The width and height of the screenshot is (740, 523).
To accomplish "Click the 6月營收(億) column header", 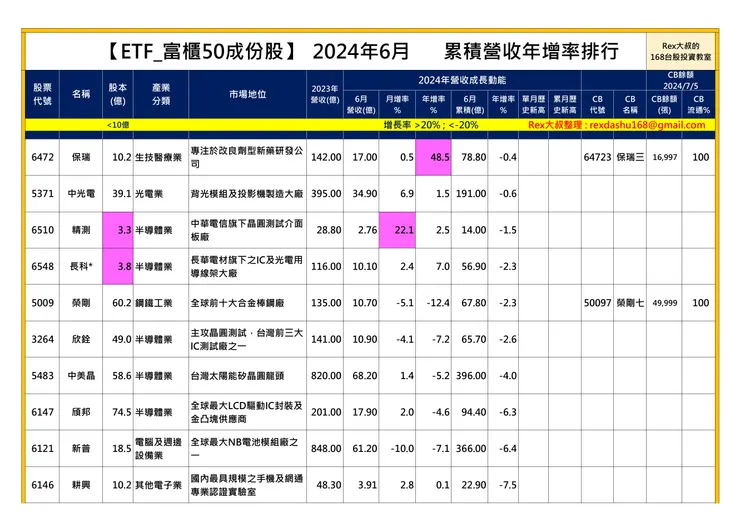I will (361, 104).
